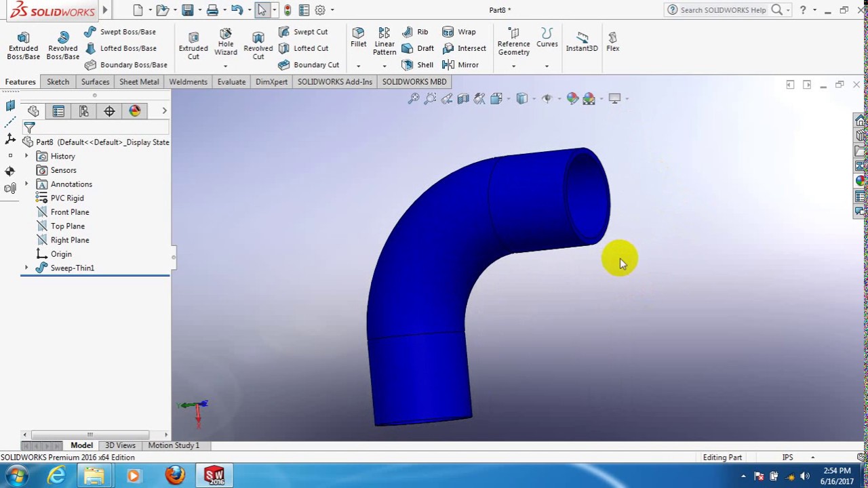The width and height of the screenshot is (868, 488).
Task: Select the Extruded Boss/Base tool
Action: coord(23,45)
